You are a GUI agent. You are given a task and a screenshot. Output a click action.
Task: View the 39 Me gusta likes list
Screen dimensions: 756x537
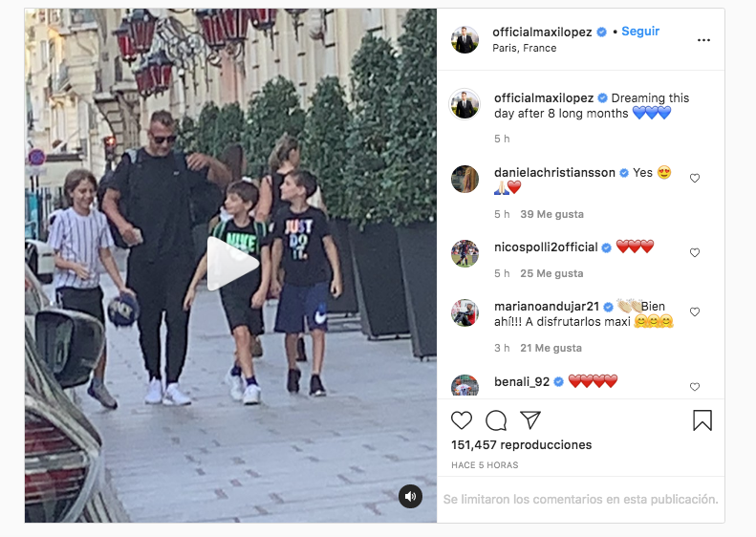pyautogui.click(x=551, y=214)
